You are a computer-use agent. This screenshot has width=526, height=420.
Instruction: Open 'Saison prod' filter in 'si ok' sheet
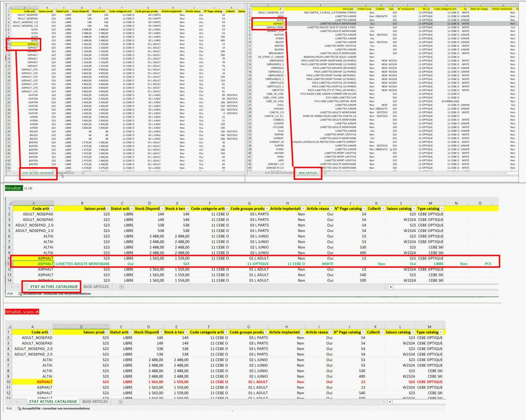[x=108, y=209]
